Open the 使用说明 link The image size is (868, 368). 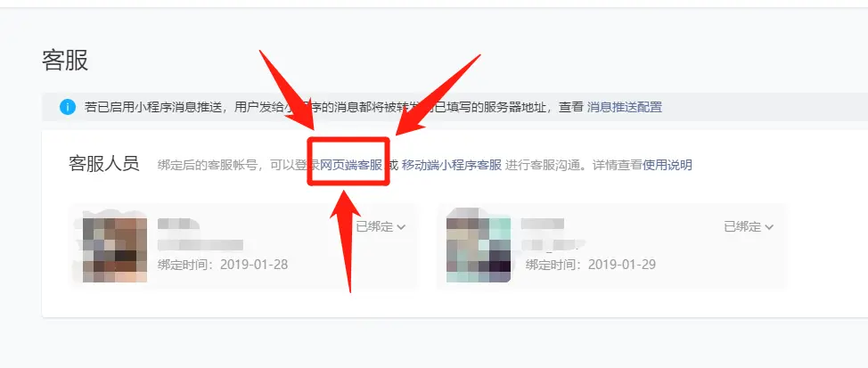(x=667, y=165)
